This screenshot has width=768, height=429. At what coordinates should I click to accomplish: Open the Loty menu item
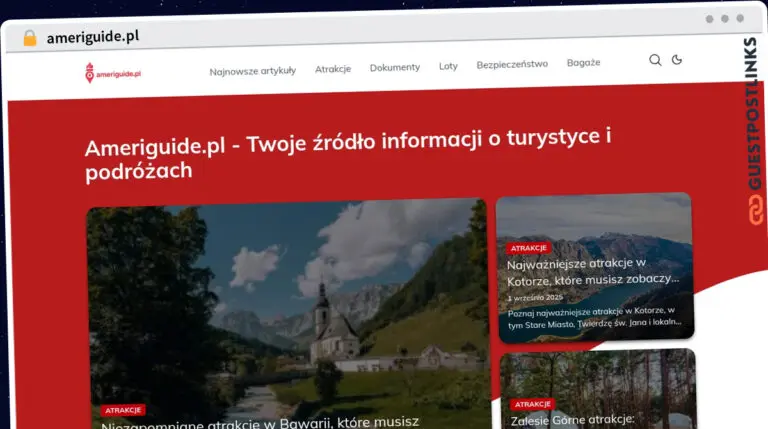(448, 66)
